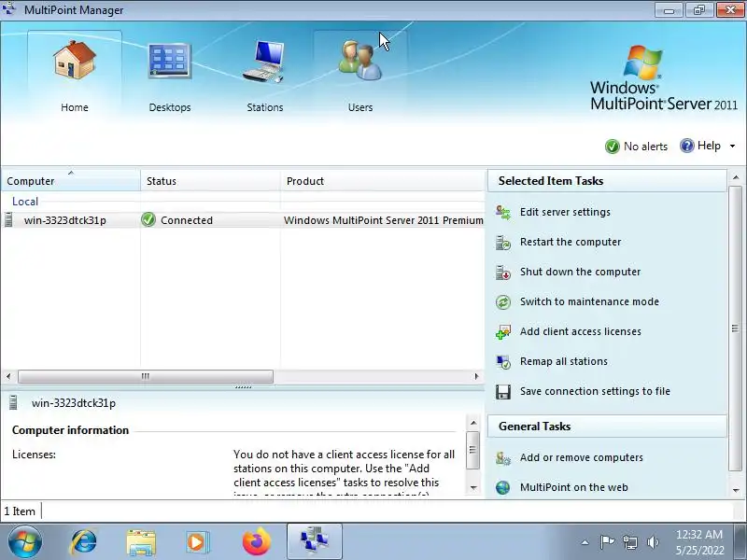Open the Desktops tab icon
747x560 pixels.
click(x=170, y=61)
